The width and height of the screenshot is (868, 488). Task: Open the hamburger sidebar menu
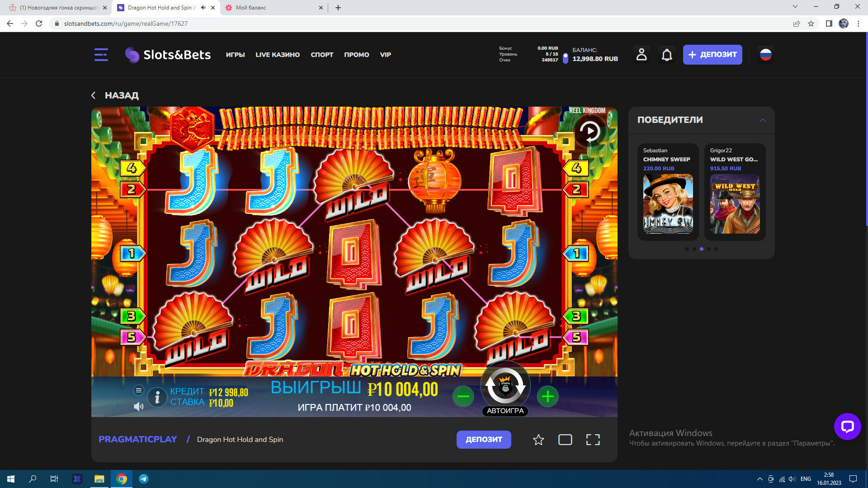coord(101,55)
